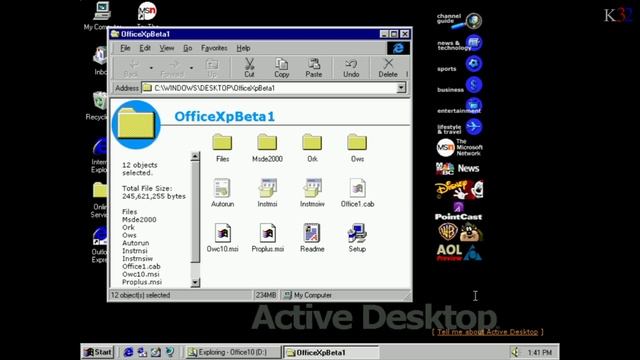Viewport: 640px width, 360px height.
Task: Click info pane scrollbar down arrow
Action: tap(195, 282)
